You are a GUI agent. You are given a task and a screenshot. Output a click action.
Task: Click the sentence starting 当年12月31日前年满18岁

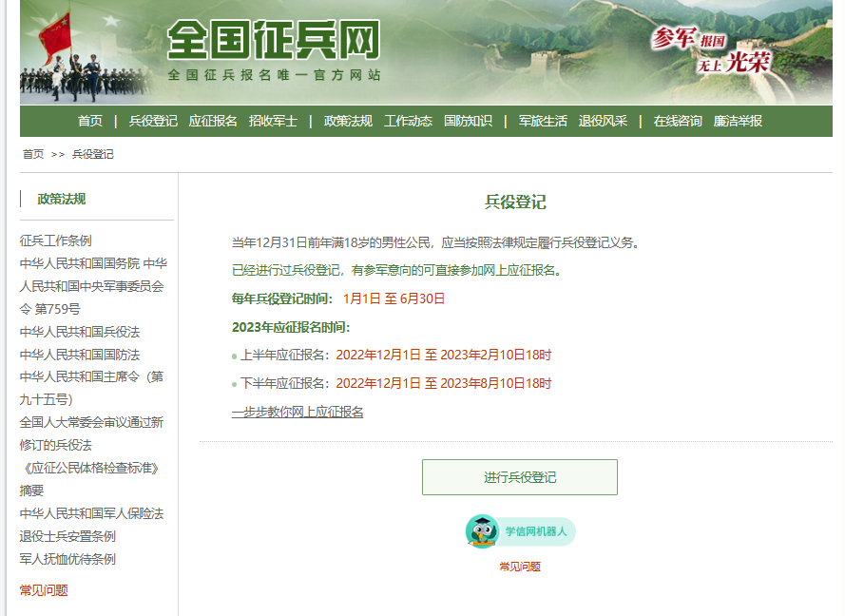435,242
